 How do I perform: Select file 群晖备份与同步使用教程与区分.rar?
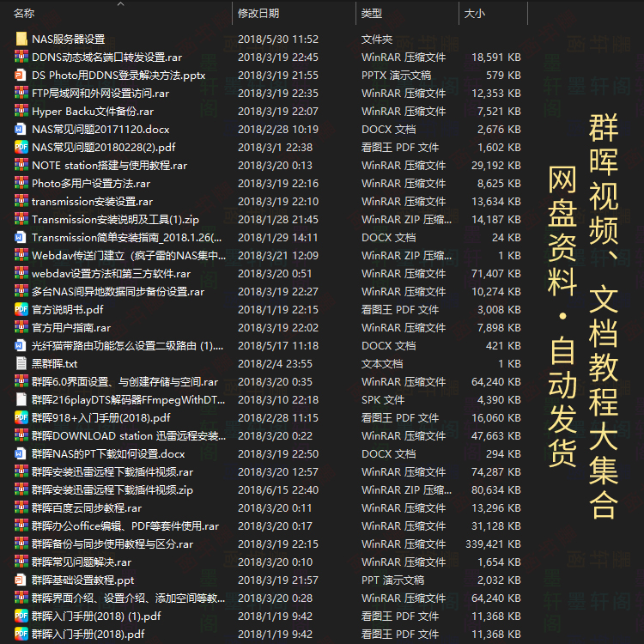pyautogui.click(x=112, y=544)
